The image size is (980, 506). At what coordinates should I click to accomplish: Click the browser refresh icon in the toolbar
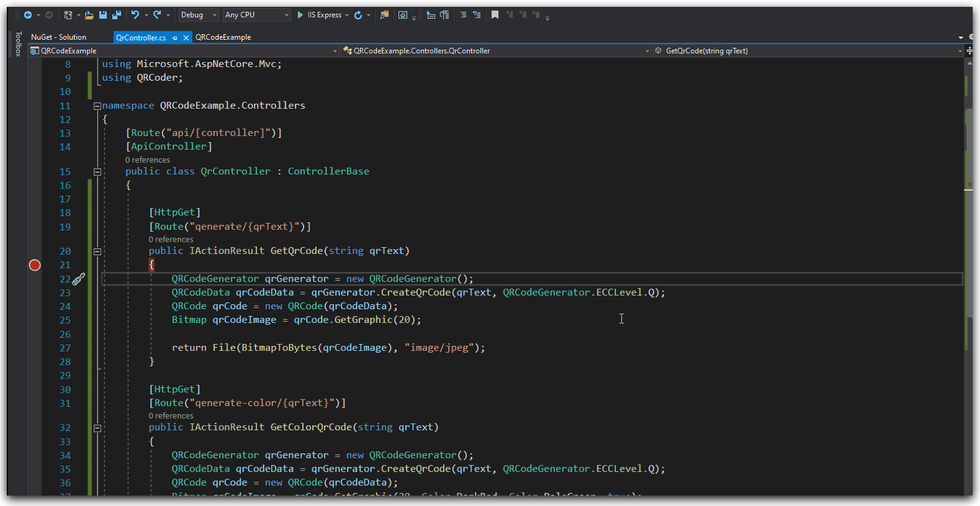click(x=358, y=15)
